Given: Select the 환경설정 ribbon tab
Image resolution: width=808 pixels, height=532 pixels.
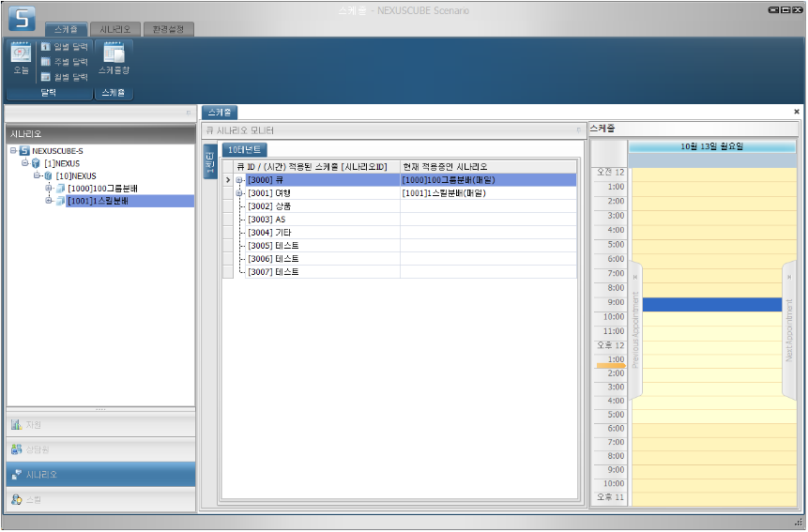Looking at the screenshot, I should pyautogui.click(x=169, y=29).
